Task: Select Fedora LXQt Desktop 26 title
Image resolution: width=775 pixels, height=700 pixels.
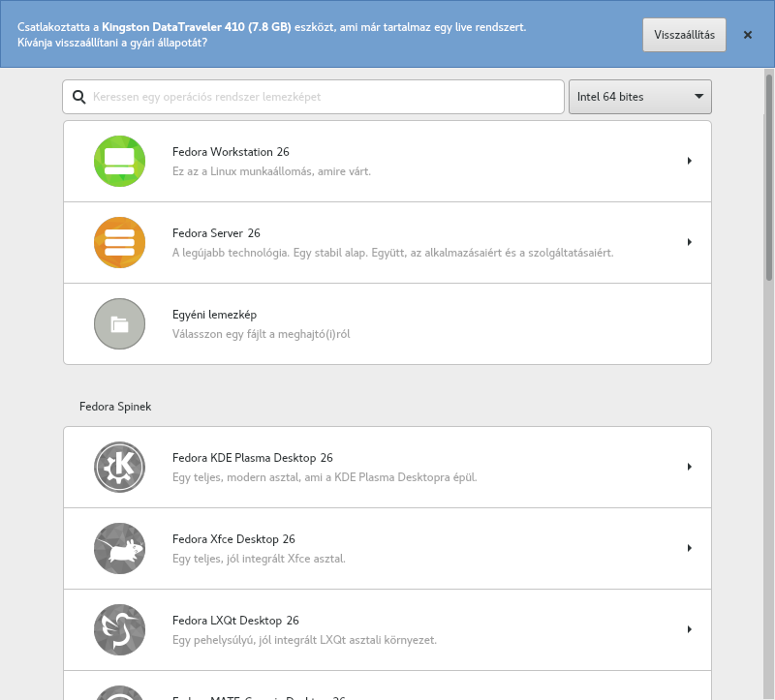Action: pos(235,621)
